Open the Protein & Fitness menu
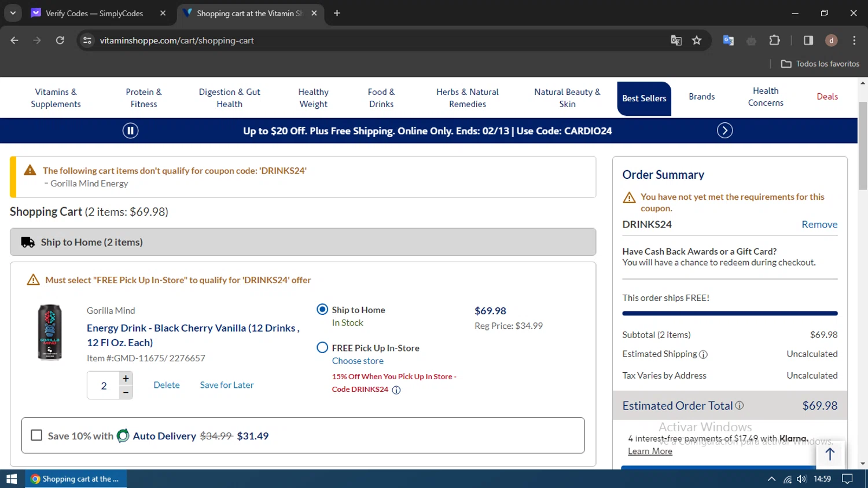This screenshot has width=868, height=488. click(144, 98)
